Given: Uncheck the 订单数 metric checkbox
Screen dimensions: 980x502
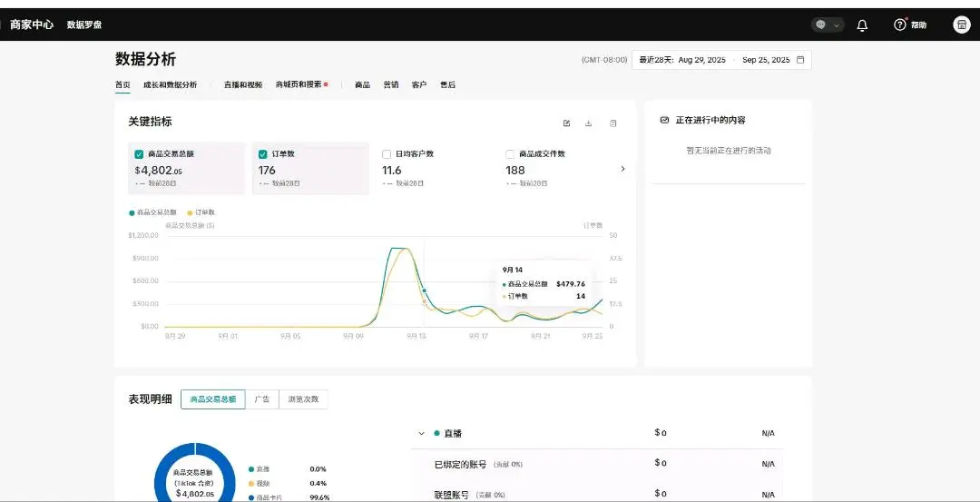Looking at the screenshot, I should pyautogui.click(x=263, y=154).
